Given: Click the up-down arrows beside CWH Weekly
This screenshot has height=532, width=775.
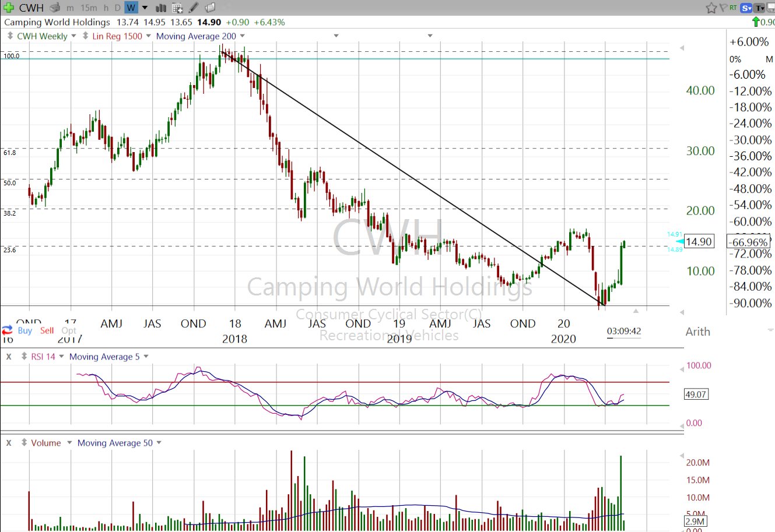Looking at the screenshot, I should (x=10, y=36).
